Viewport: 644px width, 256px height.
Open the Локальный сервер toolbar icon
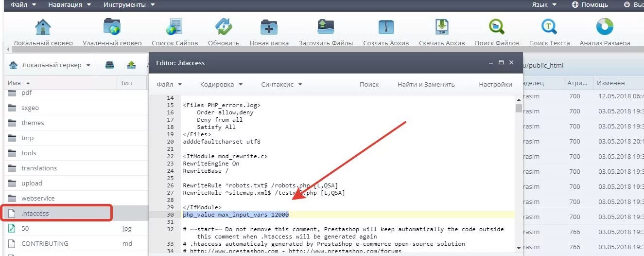point(43,26)
